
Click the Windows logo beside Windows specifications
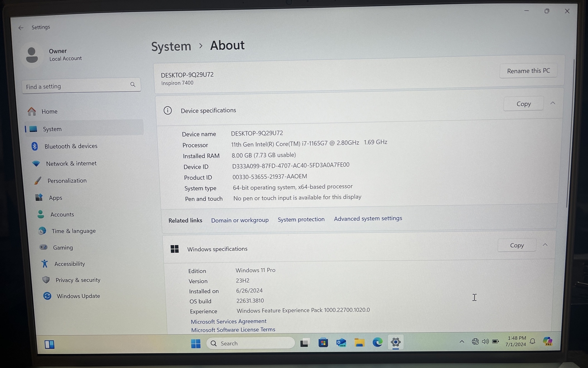(x=175, y=249)
